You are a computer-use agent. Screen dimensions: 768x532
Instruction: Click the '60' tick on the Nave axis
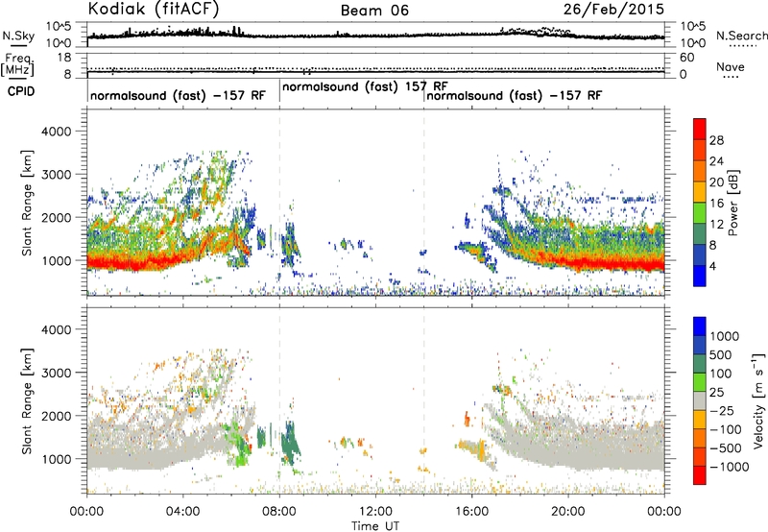click(x=686, y=58)
